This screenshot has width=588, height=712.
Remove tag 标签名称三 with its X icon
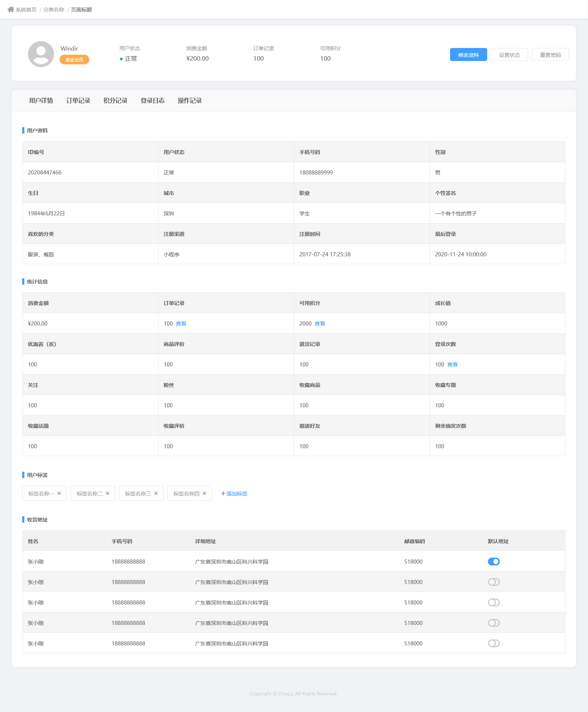click(156, 493)
